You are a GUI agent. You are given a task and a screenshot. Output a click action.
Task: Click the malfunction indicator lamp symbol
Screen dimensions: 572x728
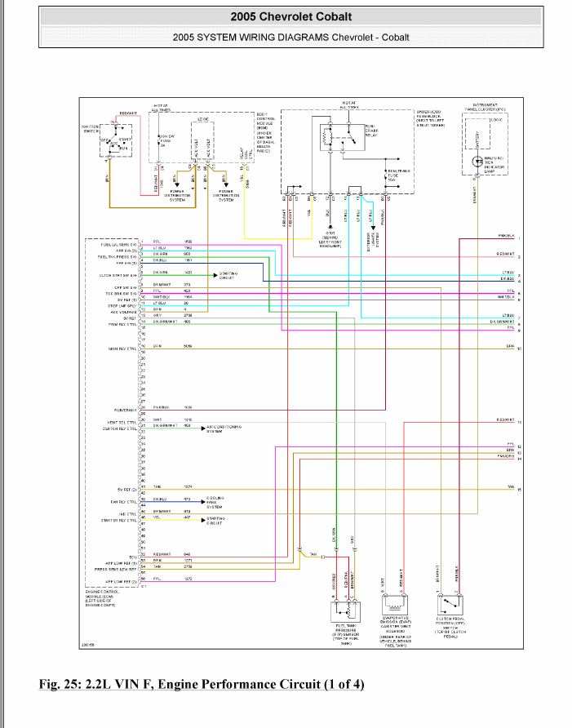pos(477,162)
